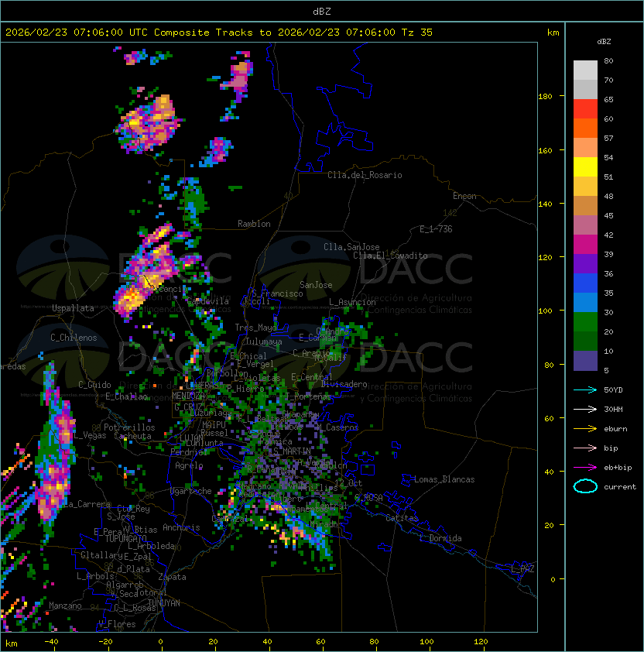Click the 'Manzano' label

point(65,606)
